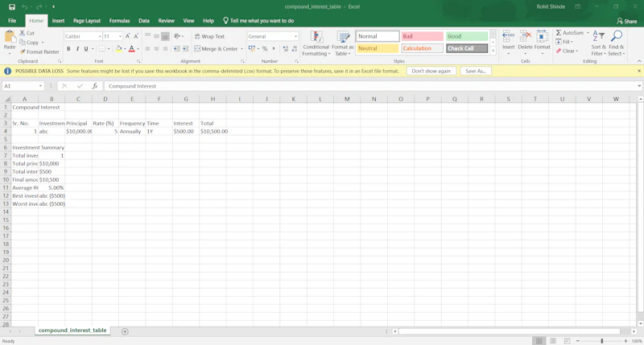
Task: Apply the Good cell style
Action: pos(467,36)
